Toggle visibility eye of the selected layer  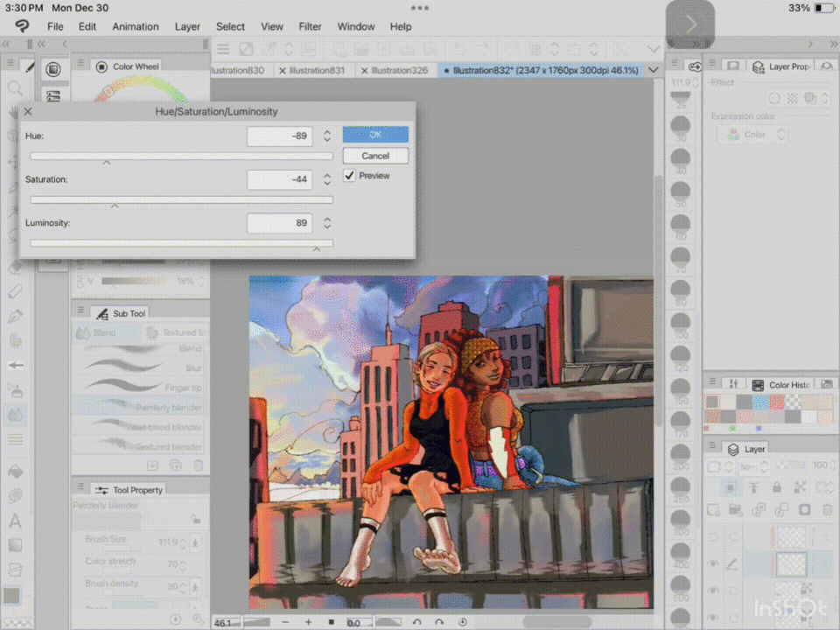[713, 564]
